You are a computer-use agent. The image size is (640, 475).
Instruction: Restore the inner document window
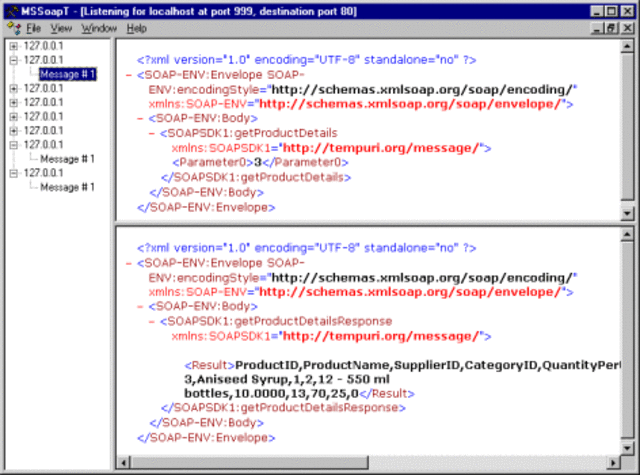tap(611, 29)
